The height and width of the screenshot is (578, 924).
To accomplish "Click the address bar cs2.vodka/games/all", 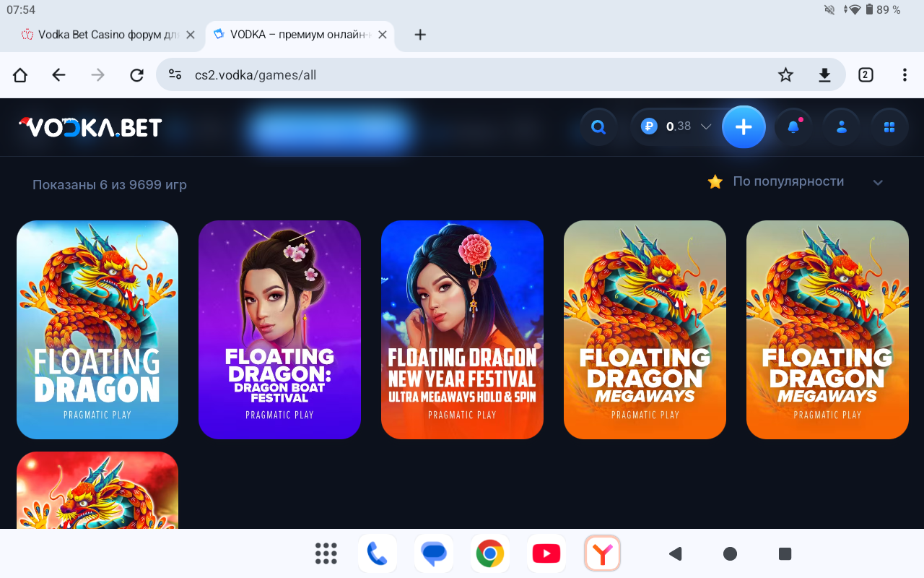I will 462,75.
